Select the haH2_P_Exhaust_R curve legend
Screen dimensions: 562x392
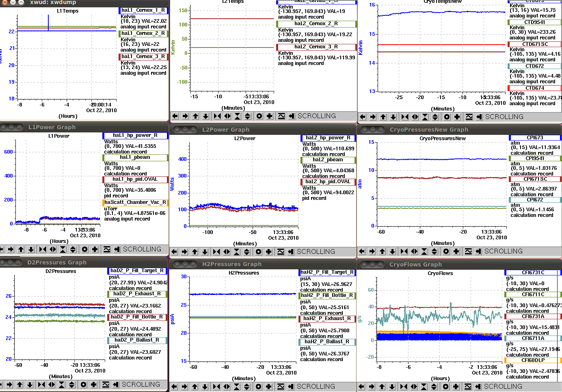tap(327, 318)
